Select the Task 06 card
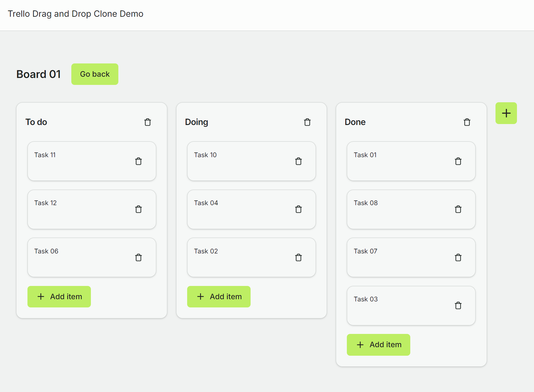The image size is (534, 392). pyautogui.click(x=92, y=258)
